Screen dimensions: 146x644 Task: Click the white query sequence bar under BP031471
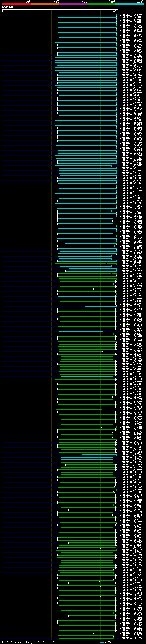60,9
